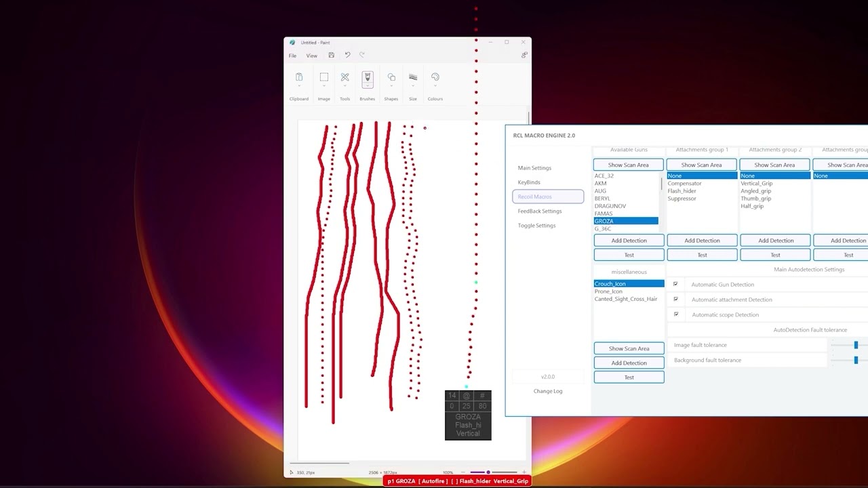Click the Redo arrow in Paint

[362, 55]
